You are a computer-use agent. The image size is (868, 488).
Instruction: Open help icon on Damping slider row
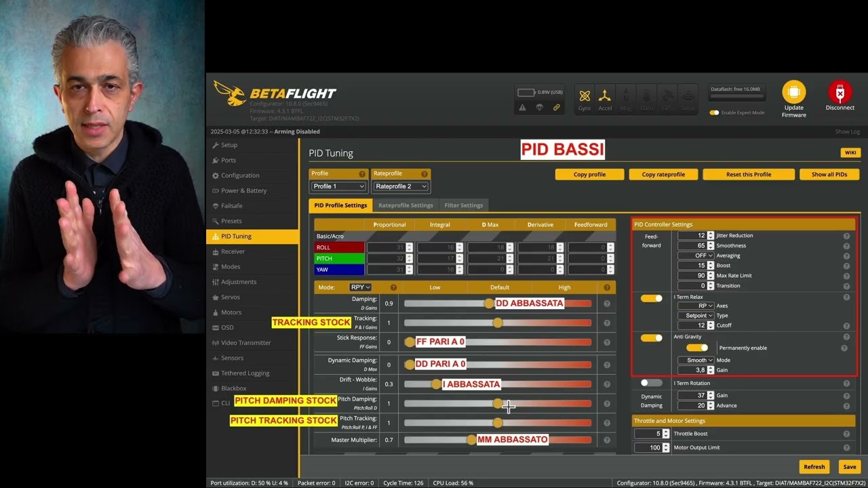tap(607, 304)
